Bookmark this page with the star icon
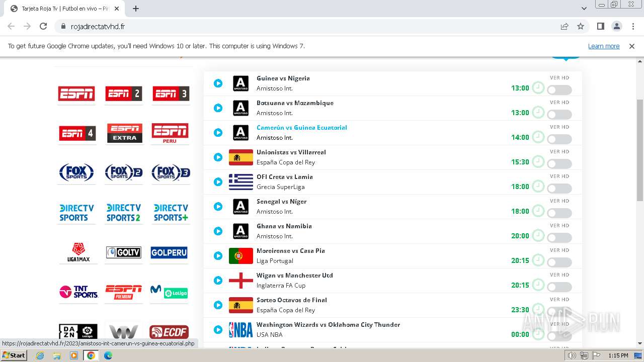 coord(581,26)
